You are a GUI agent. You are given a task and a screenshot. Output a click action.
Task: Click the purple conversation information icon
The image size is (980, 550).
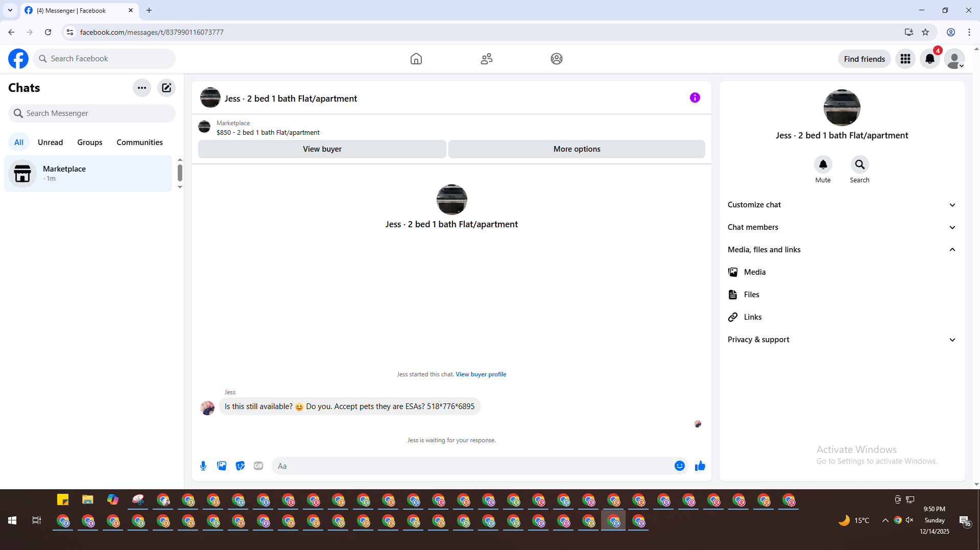click(x=695, y=98)
